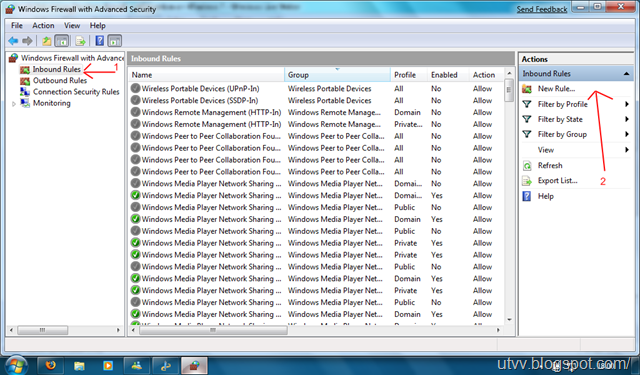Sort by the Group column header
Image resolution: width=640 pixels, height=375 pixels.
(x=338, y=75)
